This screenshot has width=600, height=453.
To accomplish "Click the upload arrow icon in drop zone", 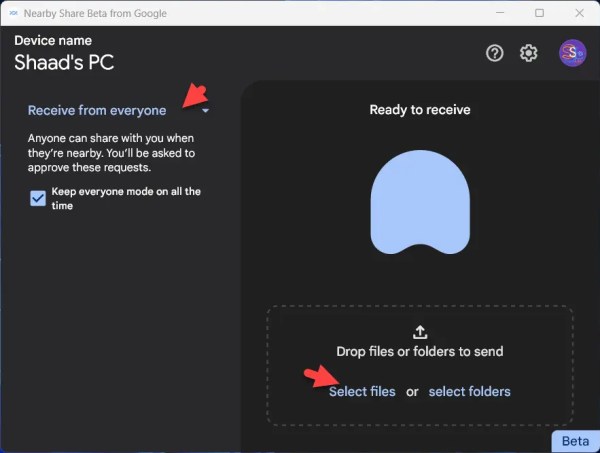I will pos(420,332).
